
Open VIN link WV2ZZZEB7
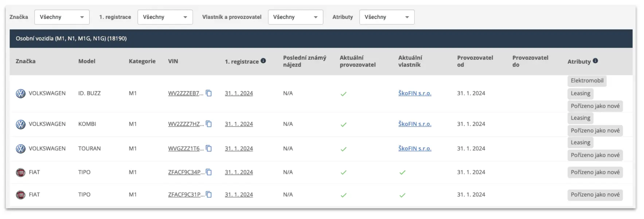pyautogui.click(x=186, y=93)
